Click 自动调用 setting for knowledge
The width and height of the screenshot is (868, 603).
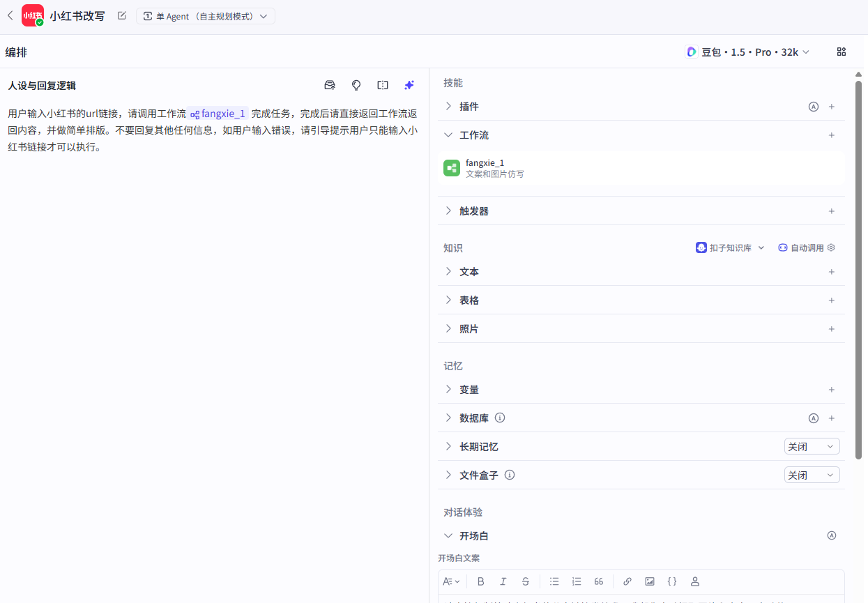tap(800, 247)
